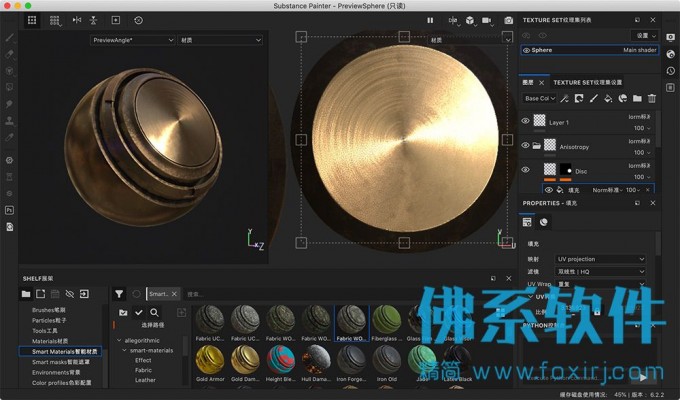Open the Export to Photoshop icon
The image size is (680, 400).
[10, 210]
